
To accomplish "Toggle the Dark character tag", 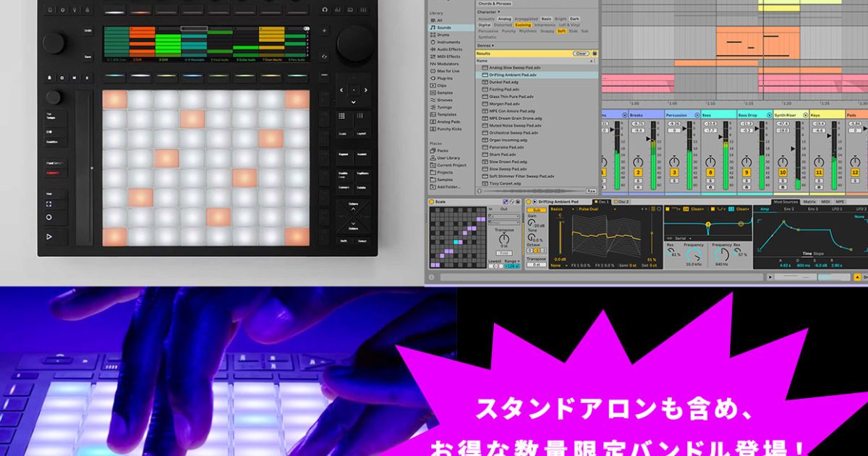I will 575,18.
